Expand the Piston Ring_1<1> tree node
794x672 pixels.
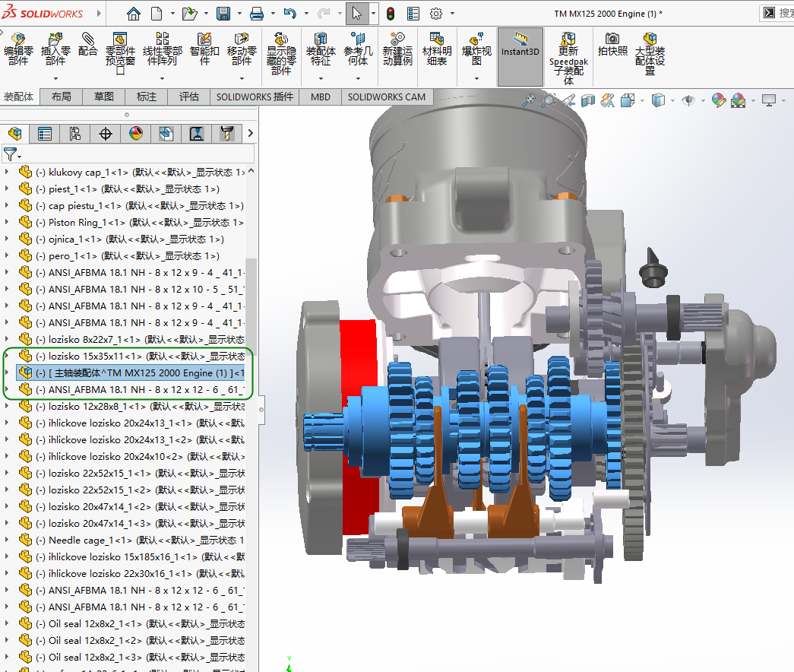click(7, 223)
